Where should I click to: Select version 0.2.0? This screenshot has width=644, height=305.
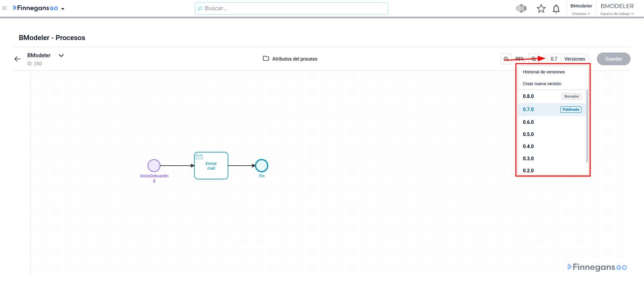[x=552, y=170]
